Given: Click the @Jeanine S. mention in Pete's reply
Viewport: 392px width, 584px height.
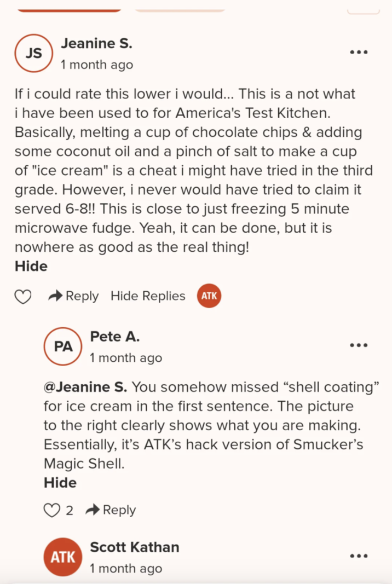Looking at the screenshot, I should (85, 387).
